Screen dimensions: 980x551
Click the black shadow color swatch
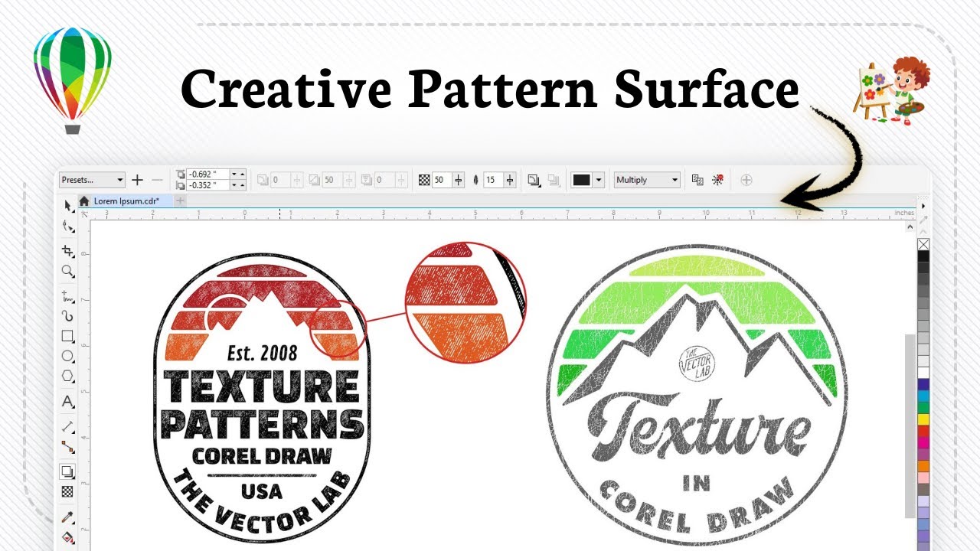click(582, 180)
